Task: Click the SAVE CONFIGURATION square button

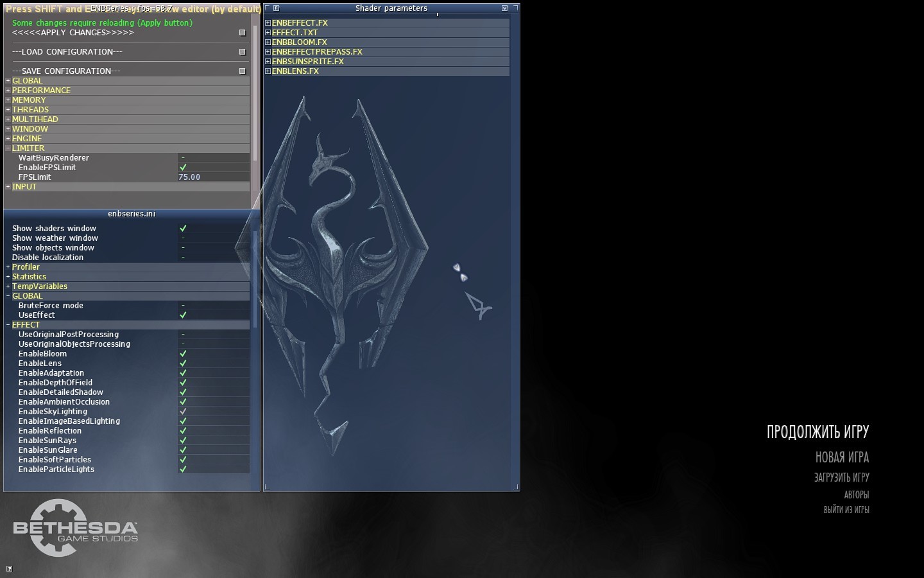Action: click(x=242, y=71)
